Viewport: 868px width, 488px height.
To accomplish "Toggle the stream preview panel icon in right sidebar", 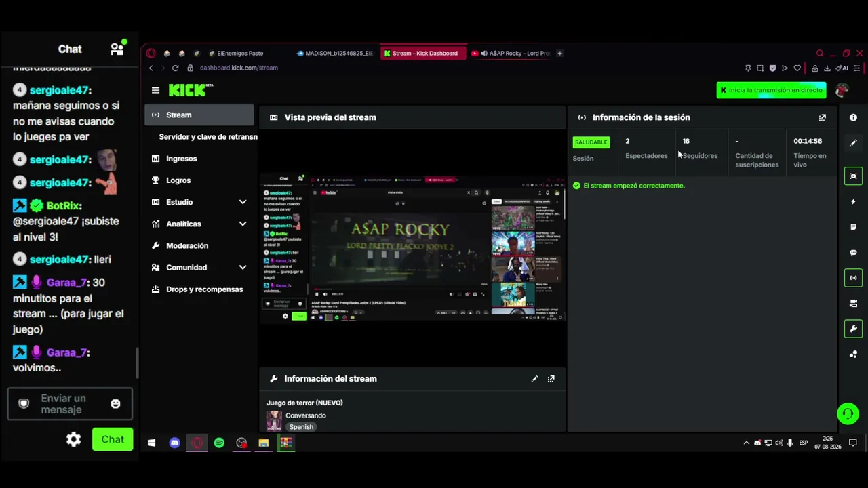I will pyautogui.click(x=853, y=176).
